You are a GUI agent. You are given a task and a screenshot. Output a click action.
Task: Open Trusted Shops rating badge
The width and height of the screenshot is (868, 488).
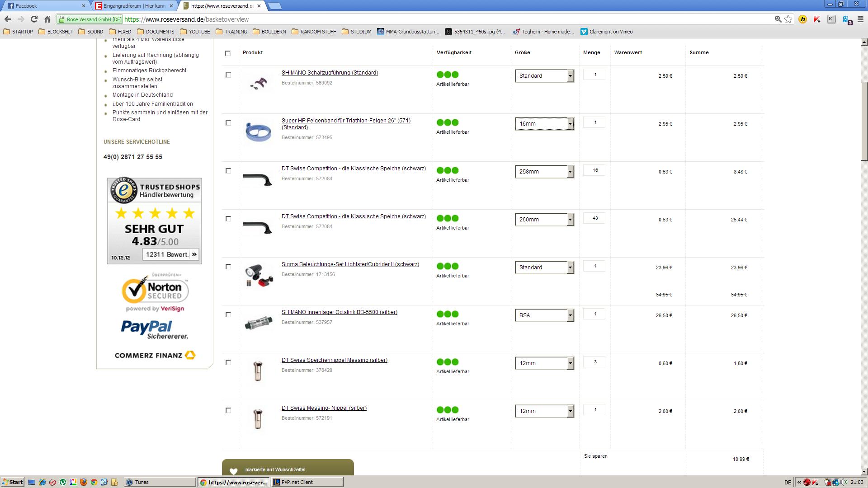click(154, 221)
